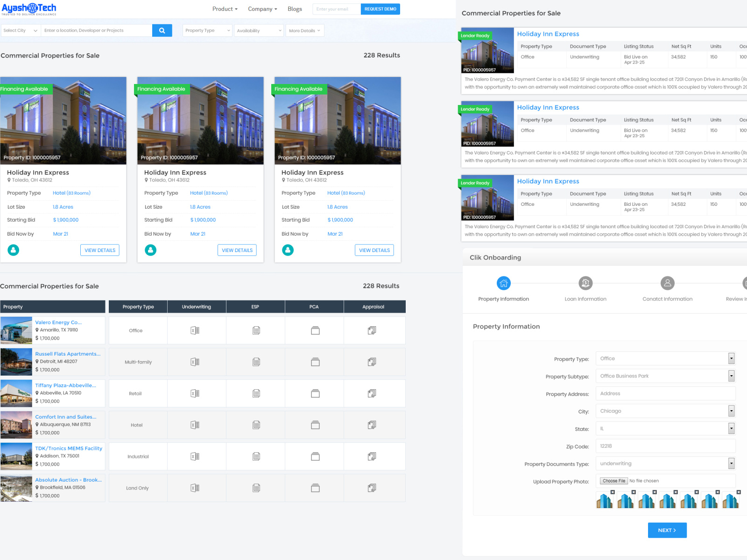Remove the first uploaded property photo via its X icon
This screenshot has height=560, width=747.
click(x=612, y=491)
